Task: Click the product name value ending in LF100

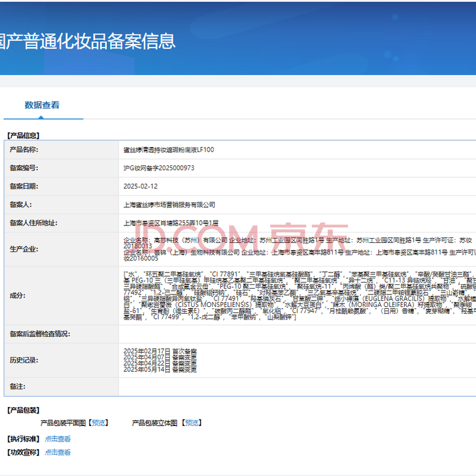Action: tap(168, 150)
